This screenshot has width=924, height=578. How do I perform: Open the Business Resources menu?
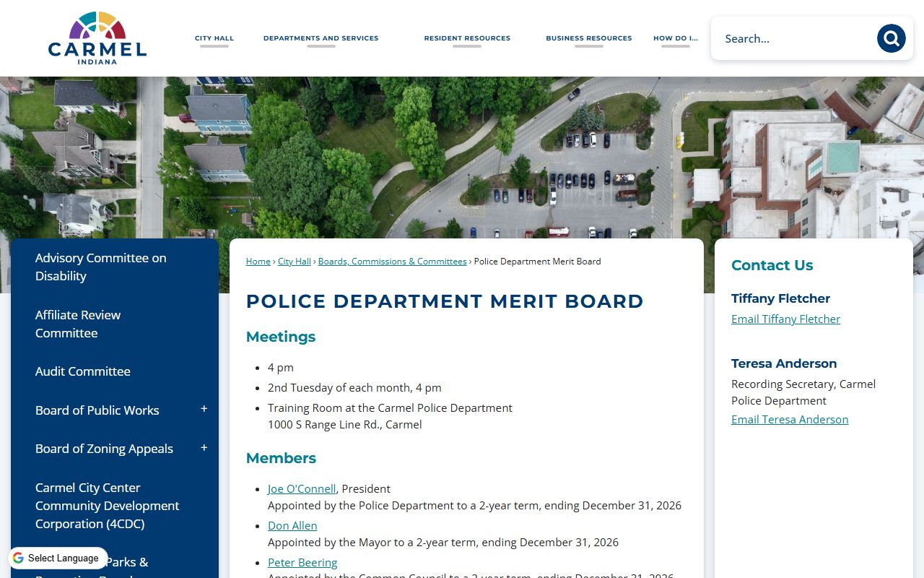tap(589, 38)
